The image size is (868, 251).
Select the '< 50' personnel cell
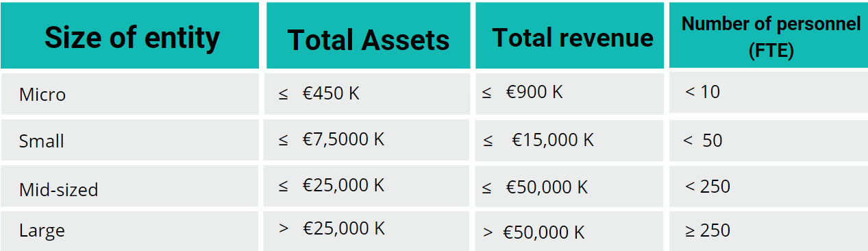[x=769, y=140]
